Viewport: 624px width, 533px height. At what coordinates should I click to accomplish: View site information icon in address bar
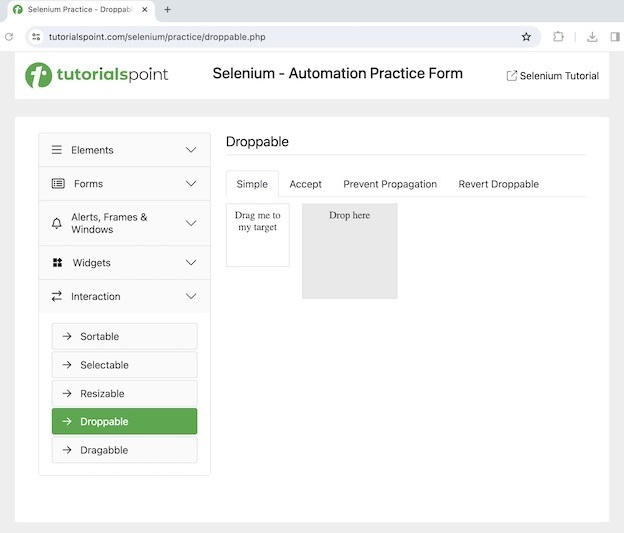point(36,37)
